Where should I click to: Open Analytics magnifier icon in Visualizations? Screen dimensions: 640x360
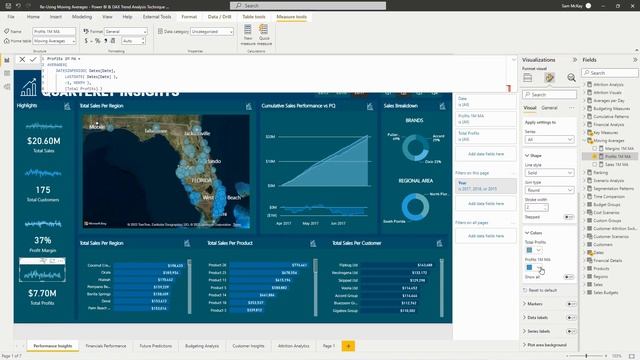[x=571, y=78]
